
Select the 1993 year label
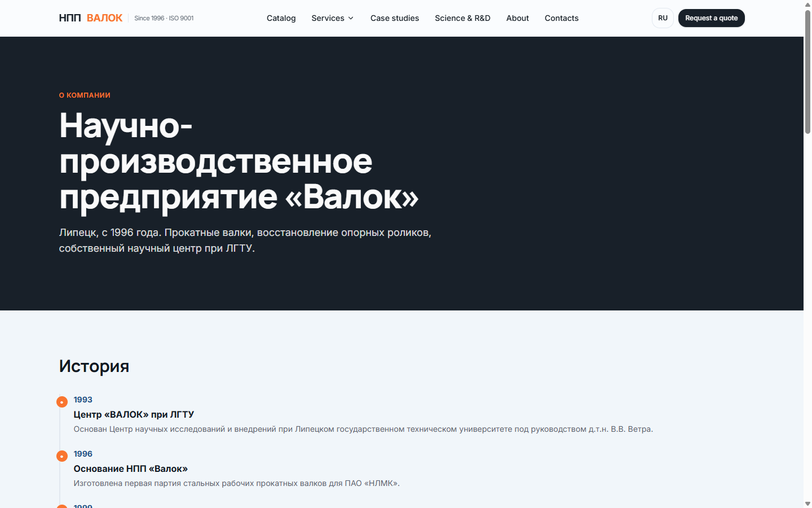coord(83,400)
